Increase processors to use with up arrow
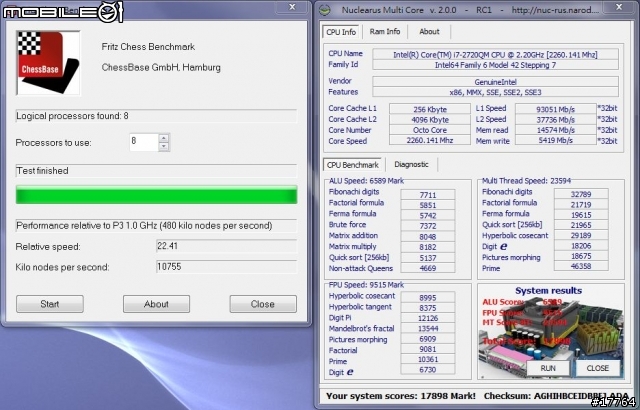The height and width of the screenshot is (410, 640). [164, 139]
